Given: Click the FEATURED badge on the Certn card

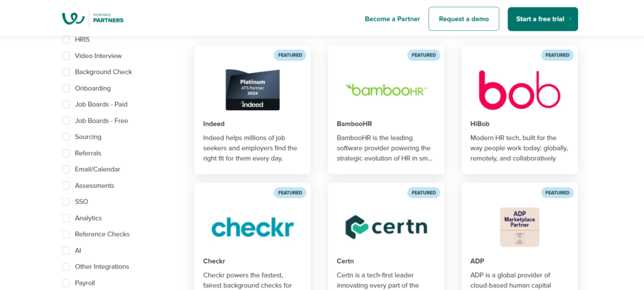Looking at the screenshot, I should [423, 192].
